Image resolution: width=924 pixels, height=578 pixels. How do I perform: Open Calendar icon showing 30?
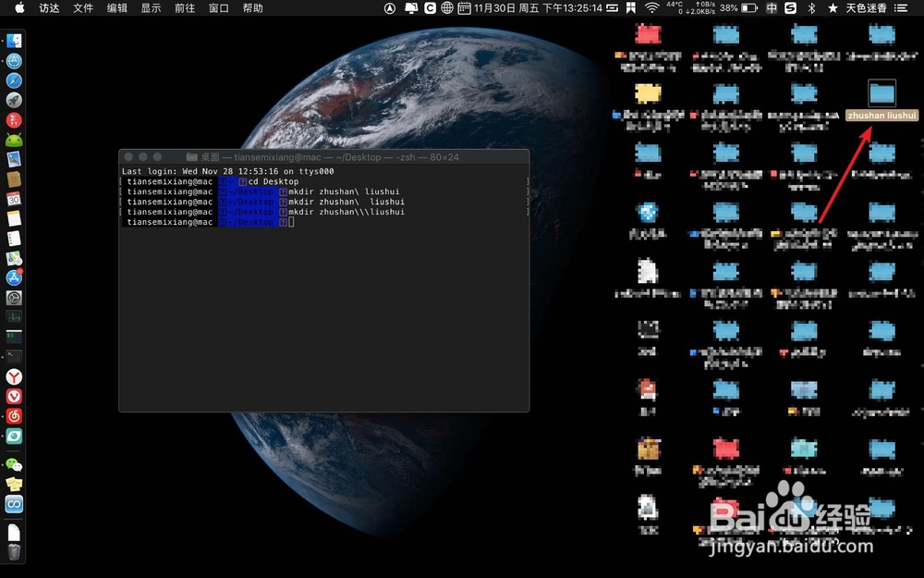[x=14, y=199]
